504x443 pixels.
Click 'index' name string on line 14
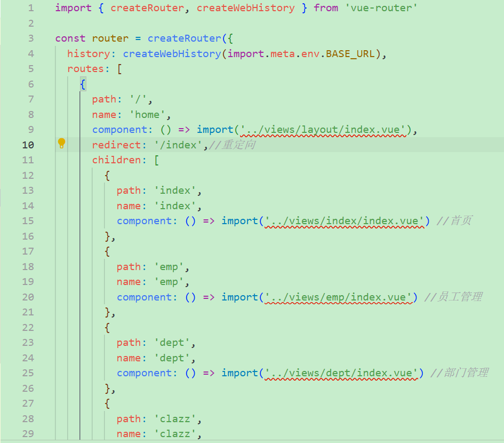coord(175,206)
